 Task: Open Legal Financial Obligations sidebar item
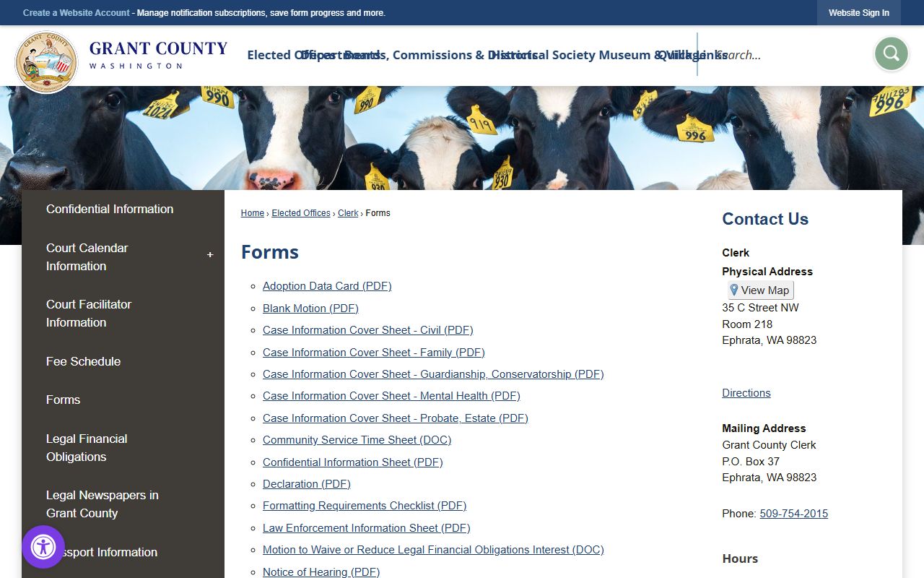[x=87, y=447]
